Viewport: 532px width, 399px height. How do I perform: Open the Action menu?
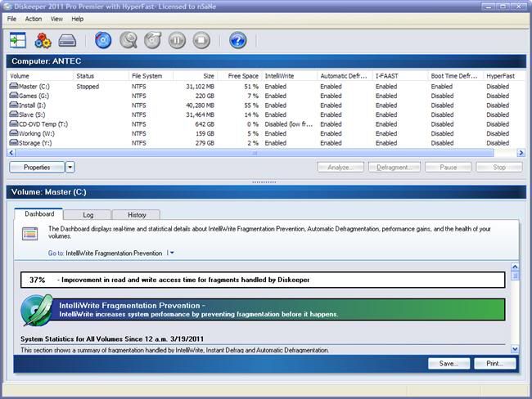point(34,19)
